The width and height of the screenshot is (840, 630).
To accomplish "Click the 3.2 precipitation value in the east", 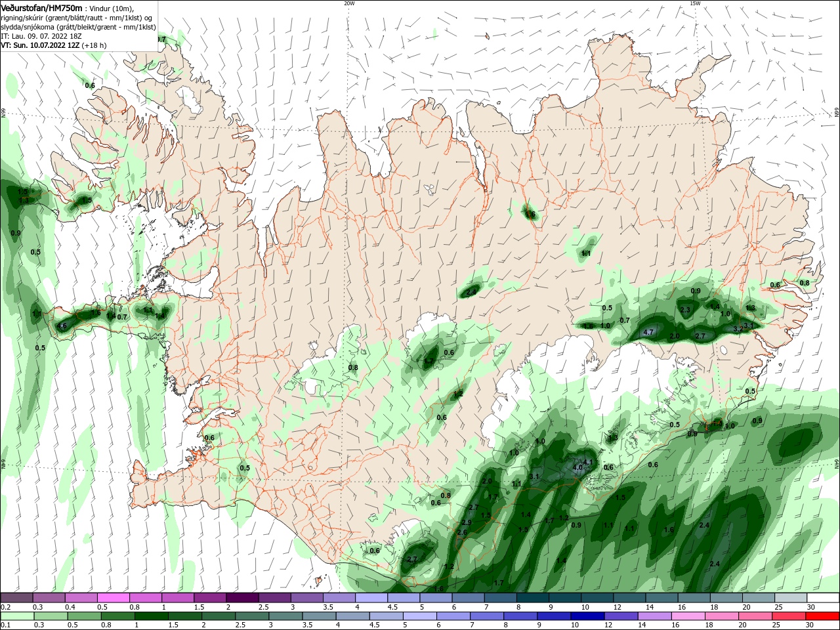I will (738, 329).
